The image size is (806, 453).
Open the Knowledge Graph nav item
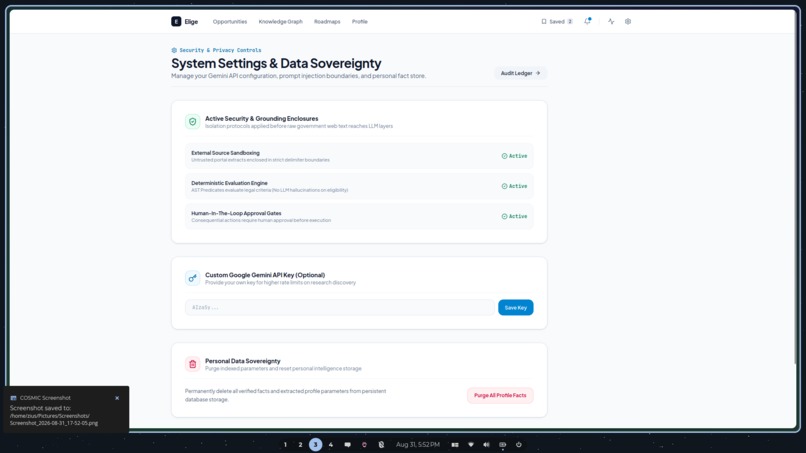[x=281, y=22]
